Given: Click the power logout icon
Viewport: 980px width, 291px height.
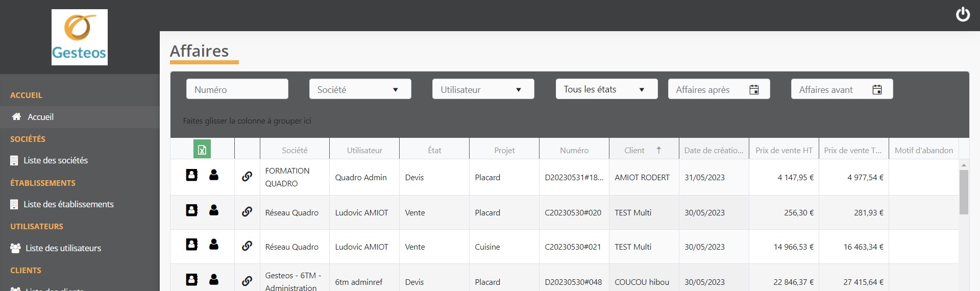Looking at the screenshot, I should coord(963,14).
